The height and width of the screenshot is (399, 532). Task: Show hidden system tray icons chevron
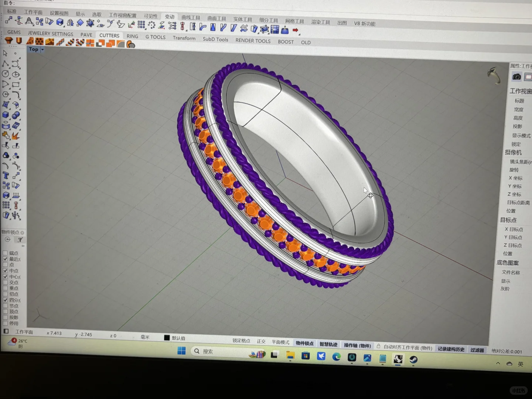[498, 364]
